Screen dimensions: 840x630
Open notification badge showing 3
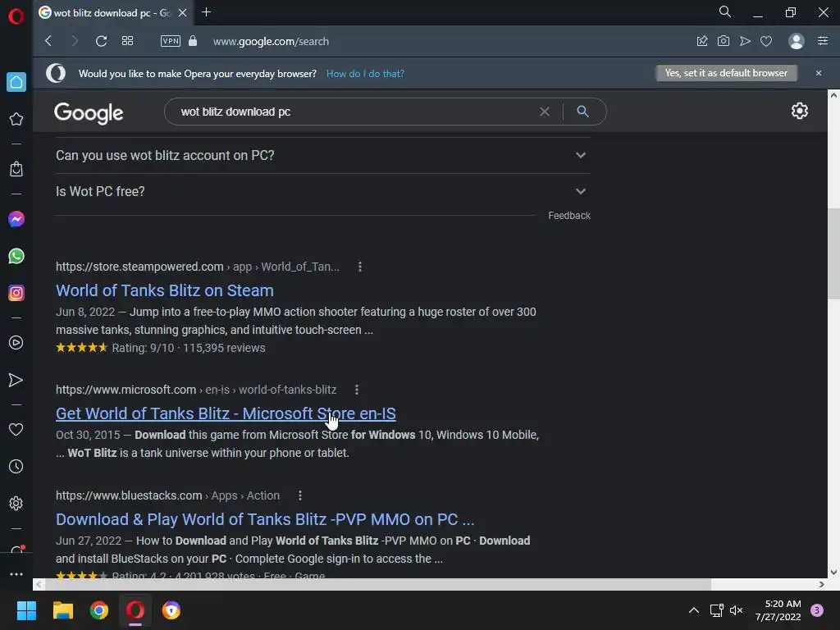(817, 610)
